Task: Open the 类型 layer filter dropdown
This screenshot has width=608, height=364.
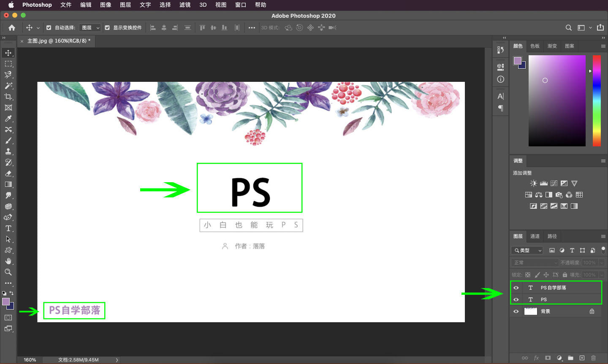Action: coord(527,250)
